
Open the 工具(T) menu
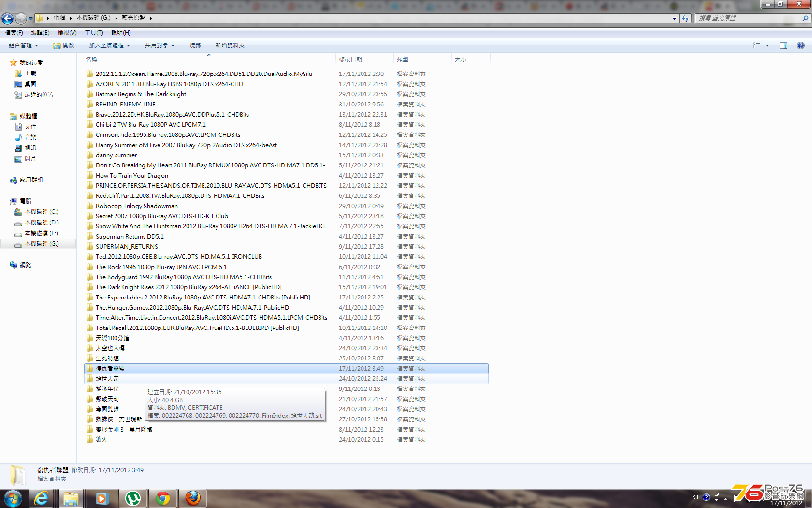pos(94,33)
